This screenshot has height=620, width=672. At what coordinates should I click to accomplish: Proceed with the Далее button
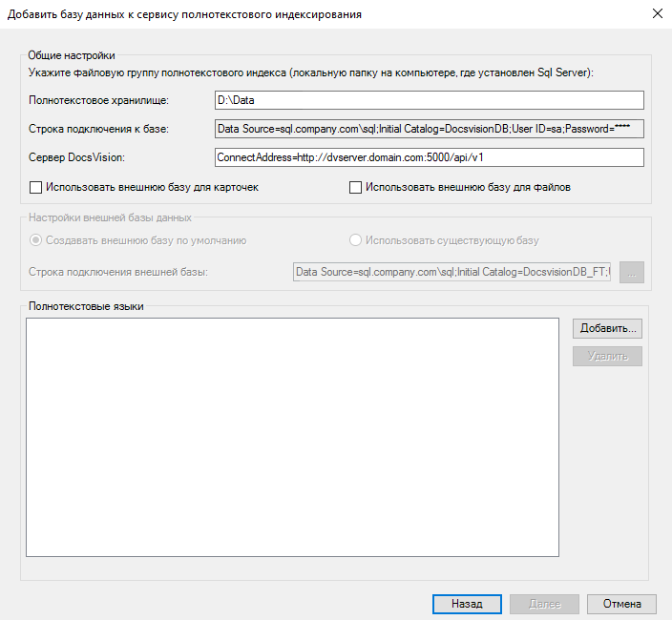[544, 604]
